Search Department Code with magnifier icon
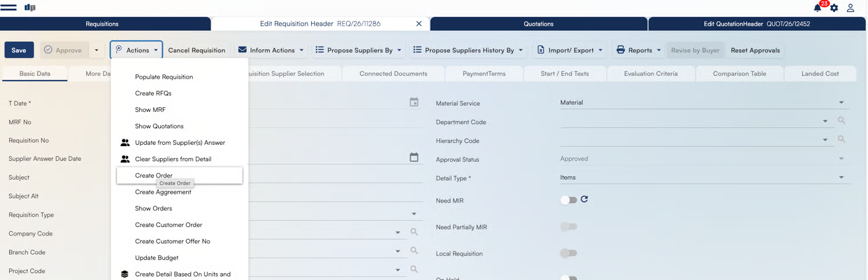This screenshot has width=868, height=280. [x=841, y=121]
